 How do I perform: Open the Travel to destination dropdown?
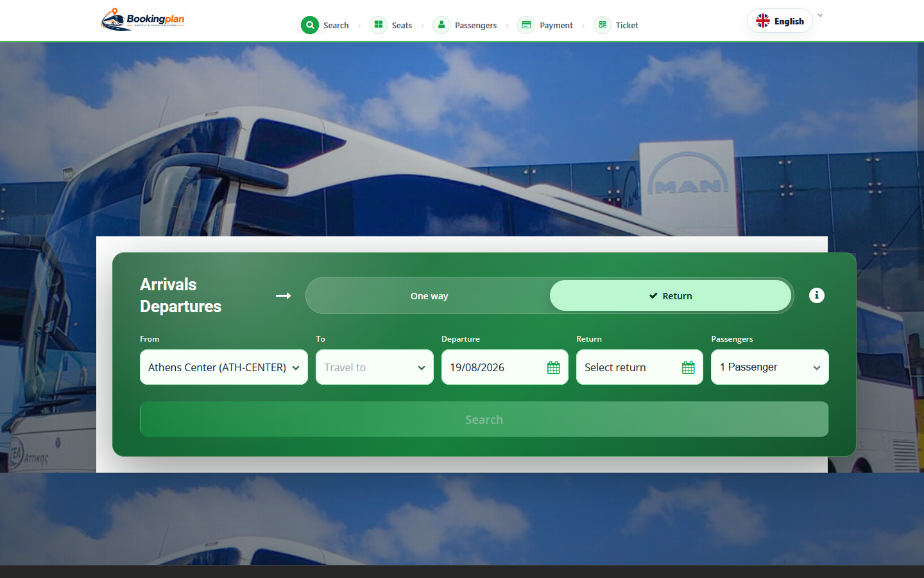[x=375, y=367]
